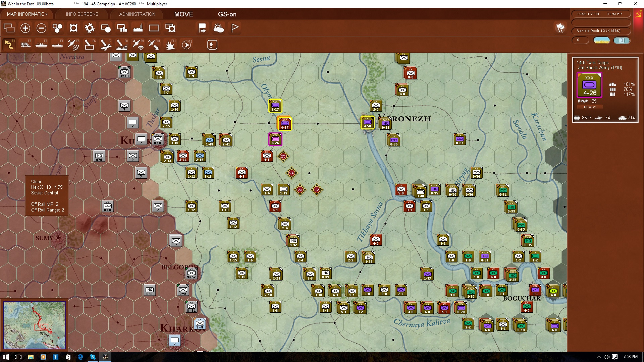Switch to the MOVE tab
Viewport: 644px width, 362px height.
coord(183,14)
